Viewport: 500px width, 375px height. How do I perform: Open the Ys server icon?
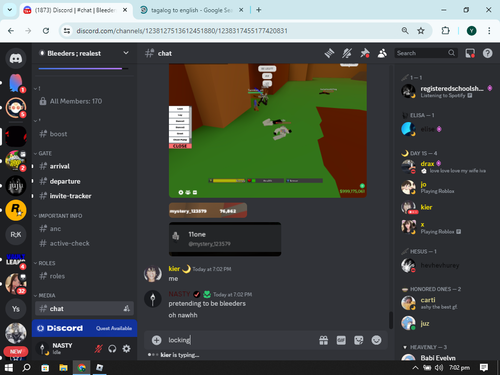[x=16, y=309]
